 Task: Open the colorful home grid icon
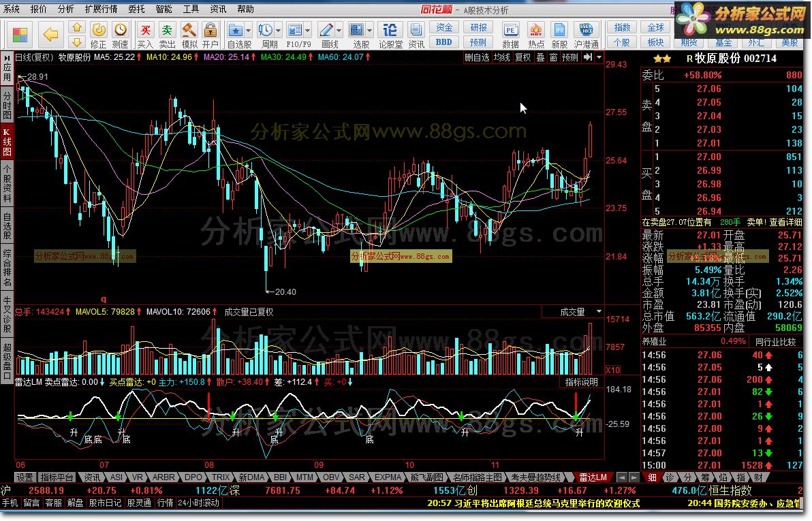point(20,35)
